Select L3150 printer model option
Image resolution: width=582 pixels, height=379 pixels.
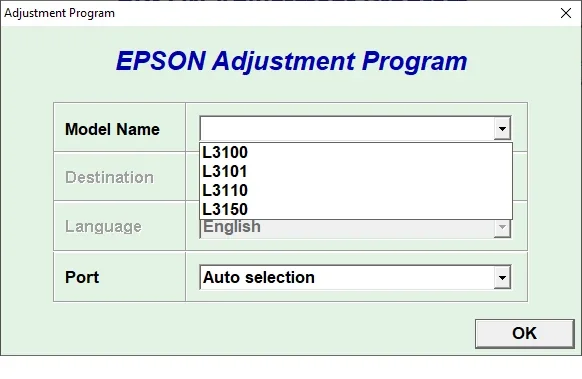[225, 209]
